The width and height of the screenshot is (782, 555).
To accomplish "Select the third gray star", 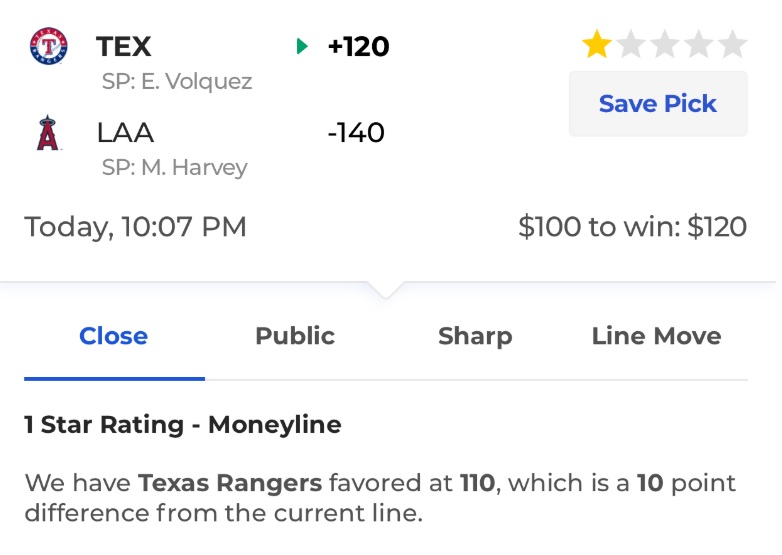I will [x=665, y=44].
